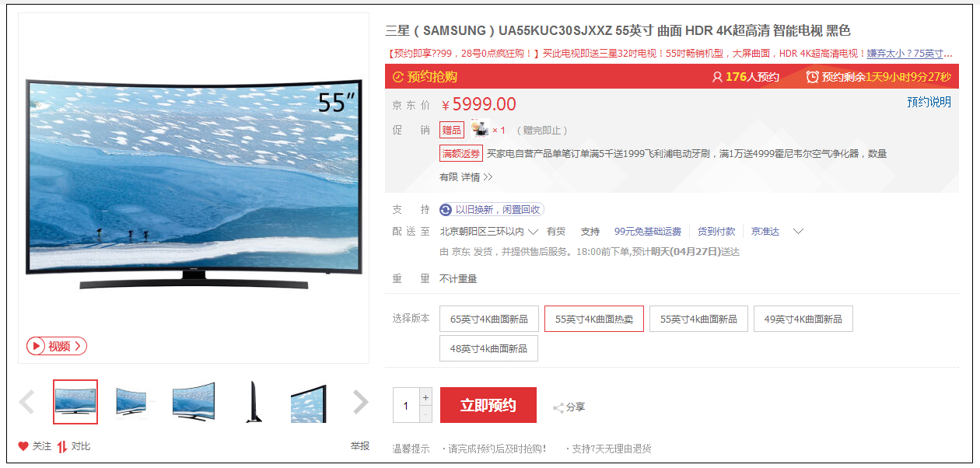Expand the services chevron after 京准达
The image size is (980, 468).
797,232
